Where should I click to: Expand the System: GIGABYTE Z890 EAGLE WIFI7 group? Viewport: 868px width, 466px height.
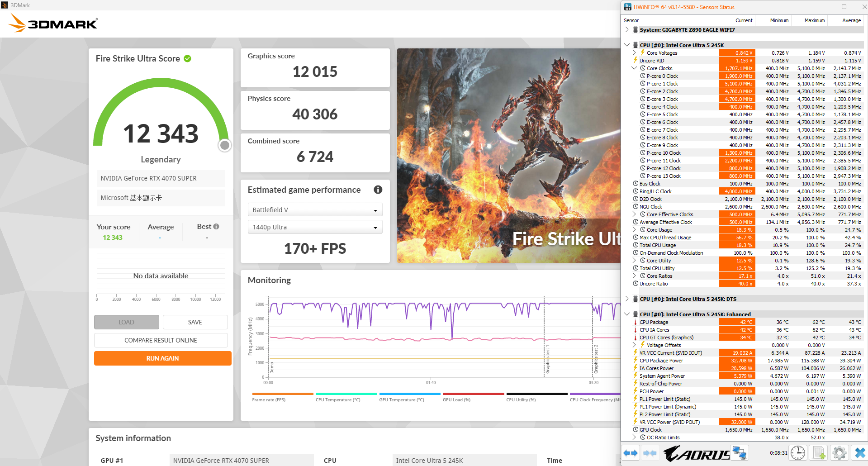[x=627, y=30]
